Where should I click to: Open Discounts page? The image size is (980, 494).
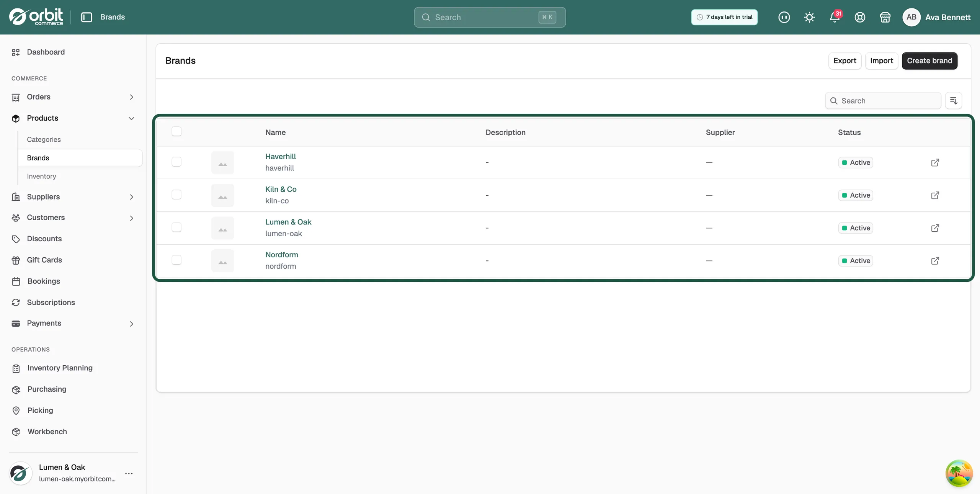(x=44, y=239)
